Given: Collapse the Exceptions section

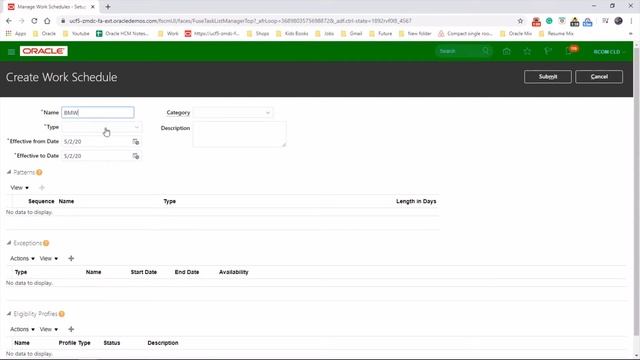Looking at the screenshot, I should click(x=9, y=243).
